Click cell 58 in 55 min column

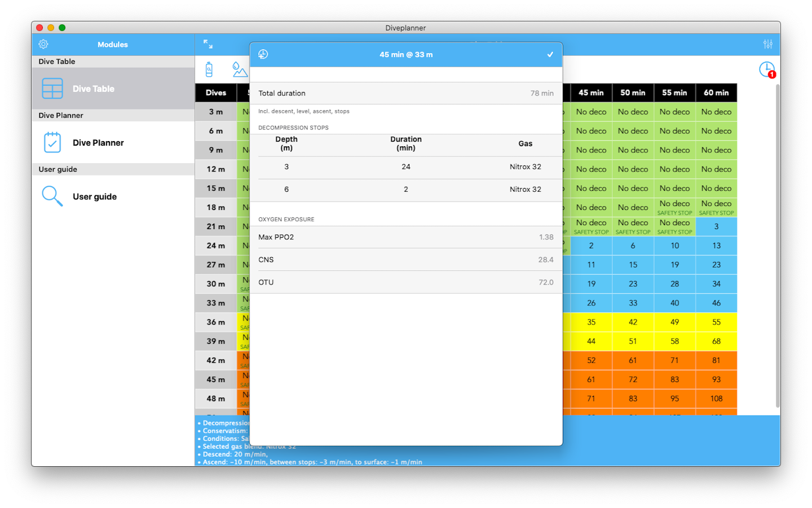(674, 341)
